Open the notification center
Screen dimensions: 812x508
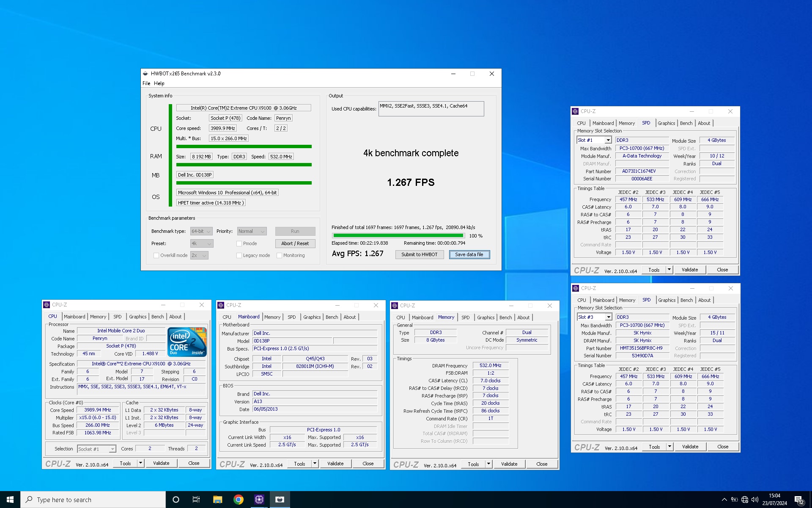click(799, 500)
